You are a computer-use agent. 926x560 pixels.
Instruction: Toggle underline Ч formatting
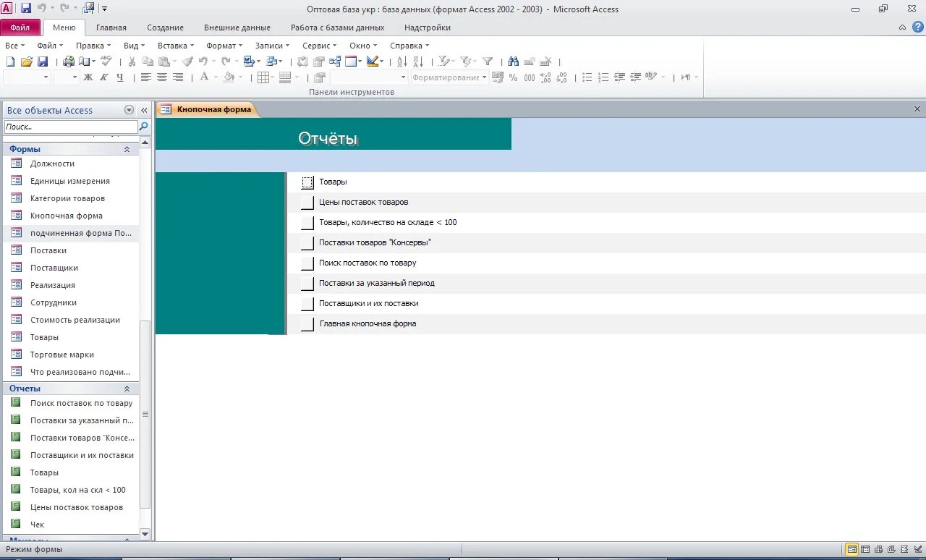point(120,77)
